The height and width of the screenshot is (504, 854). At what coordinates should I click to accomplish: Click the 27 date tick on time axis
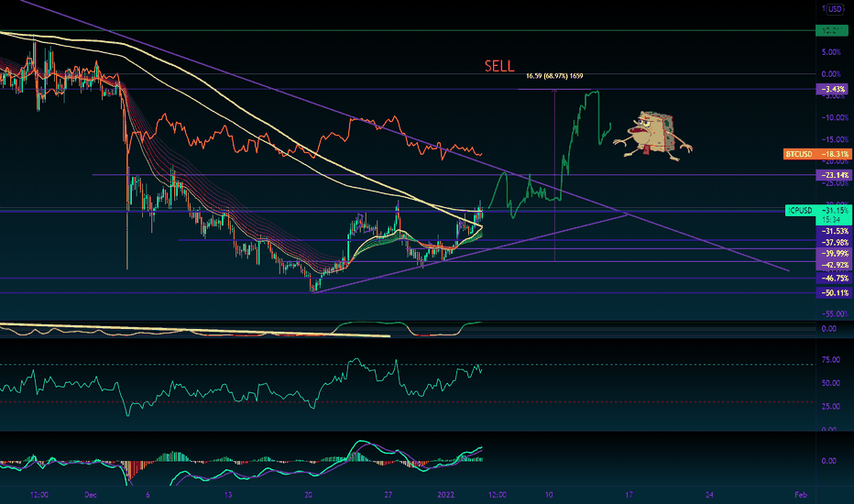point(389,495)
